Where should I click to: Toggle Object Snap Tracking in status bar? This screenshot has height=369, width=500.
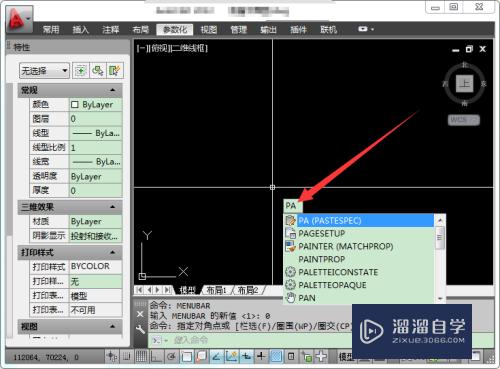click(216, 357)
